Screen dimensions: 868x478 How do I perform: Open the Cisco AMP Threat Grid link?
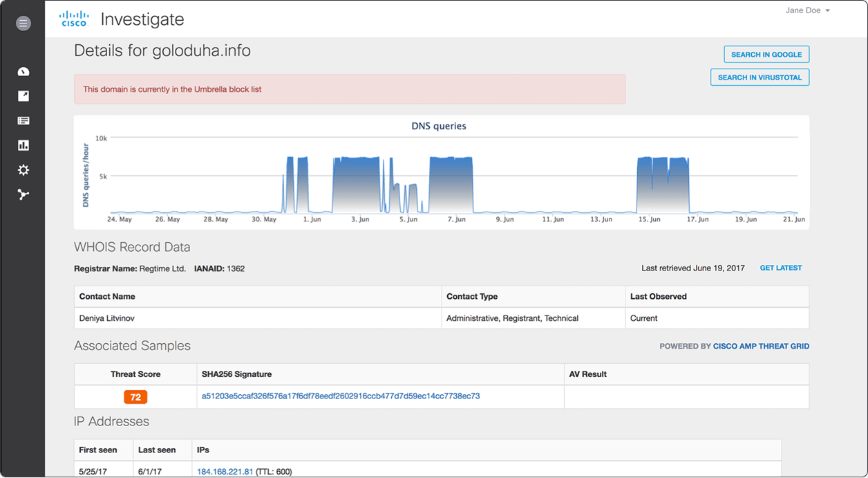761,346
